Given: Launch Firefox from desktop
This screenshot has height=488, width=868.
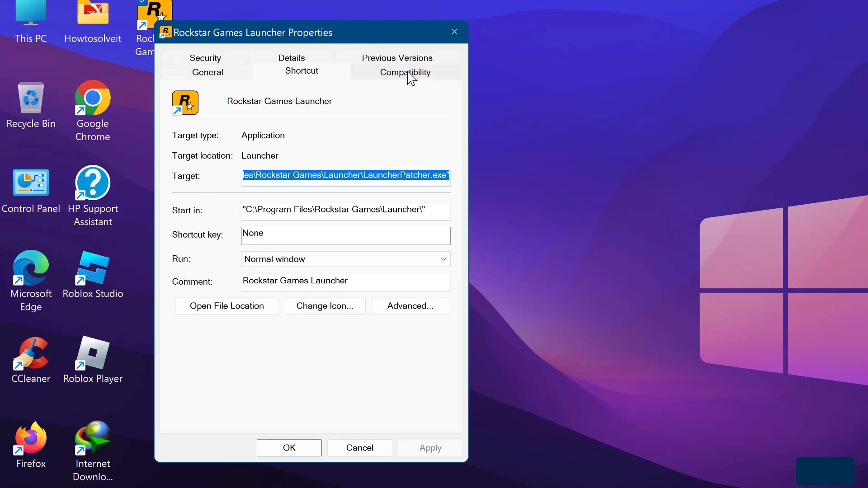Looking at the screenshot, I should 31,445.
